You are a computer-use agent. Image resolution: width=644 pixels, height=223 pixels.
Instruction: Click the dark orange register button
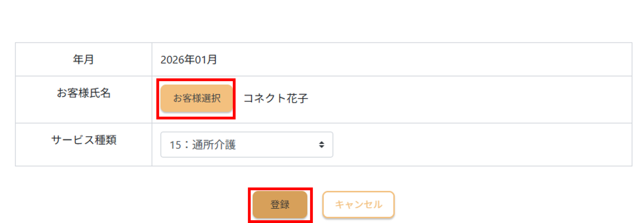(x=280, y=204)
